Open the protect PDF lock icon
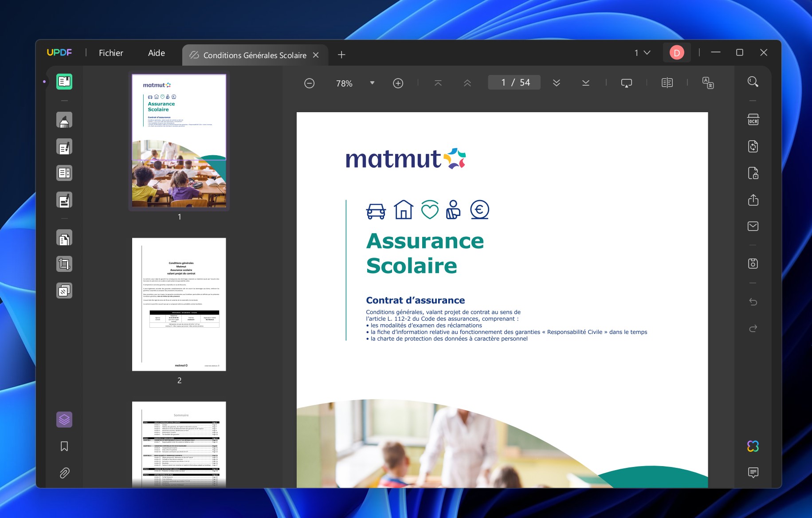The image size is (812, 518). tap(753, 173)
